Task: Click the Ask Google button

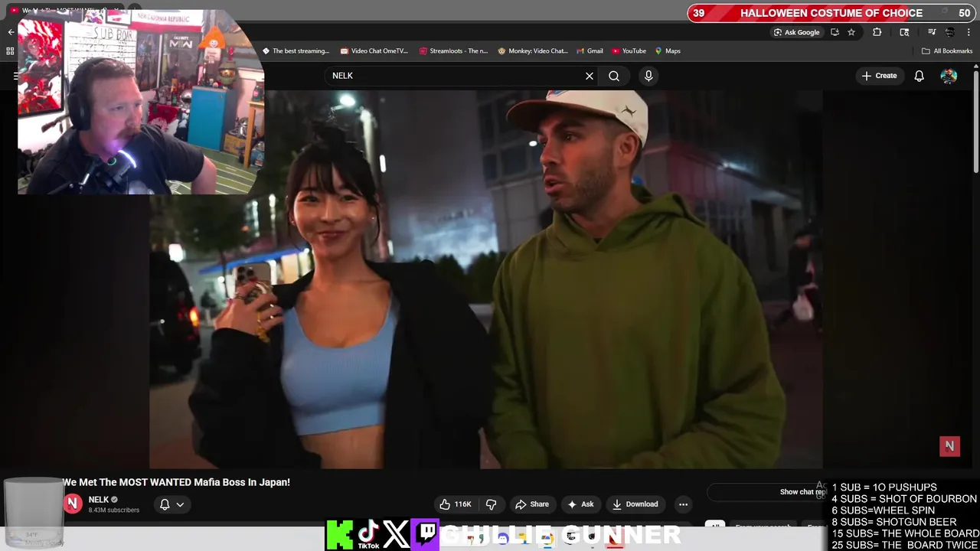Action: tap(796, 32)
